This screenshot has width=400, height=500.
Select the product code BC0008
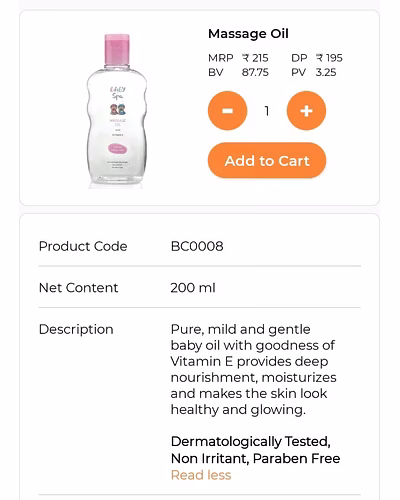[197, 246]
